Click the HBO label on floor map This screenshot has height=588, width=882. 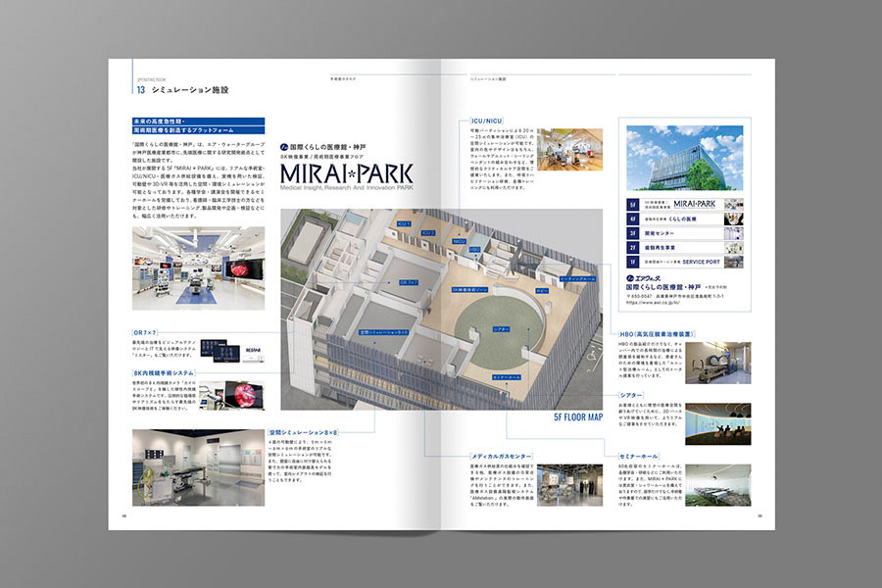[x=474, y=249]
